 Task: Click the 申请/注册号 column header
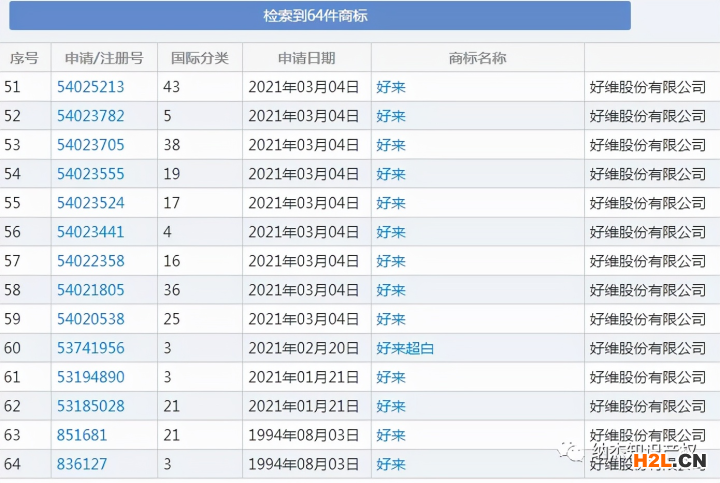tap(104, 58)
